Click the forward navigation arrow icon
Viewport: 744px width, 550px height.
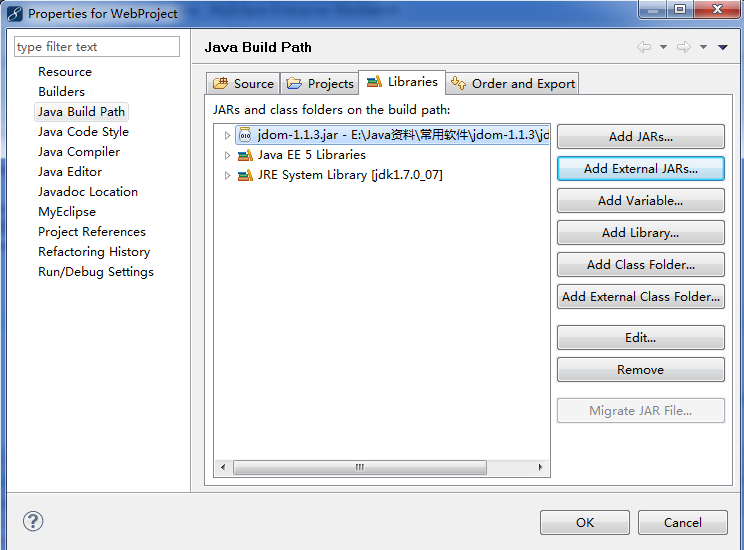coord(684,47)
